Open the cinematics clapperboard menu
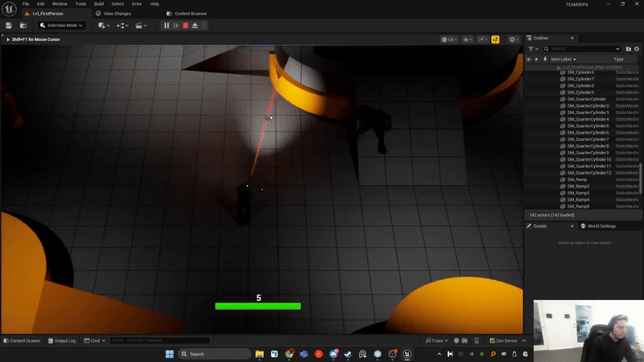 click(x=141, y=26)
